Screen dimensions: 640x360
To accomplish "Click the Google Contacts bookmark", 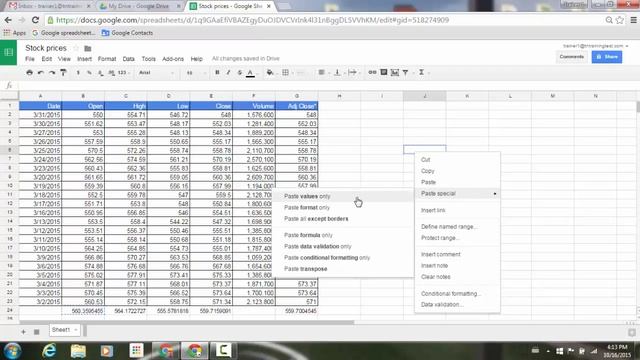I will tap(127, 33).
